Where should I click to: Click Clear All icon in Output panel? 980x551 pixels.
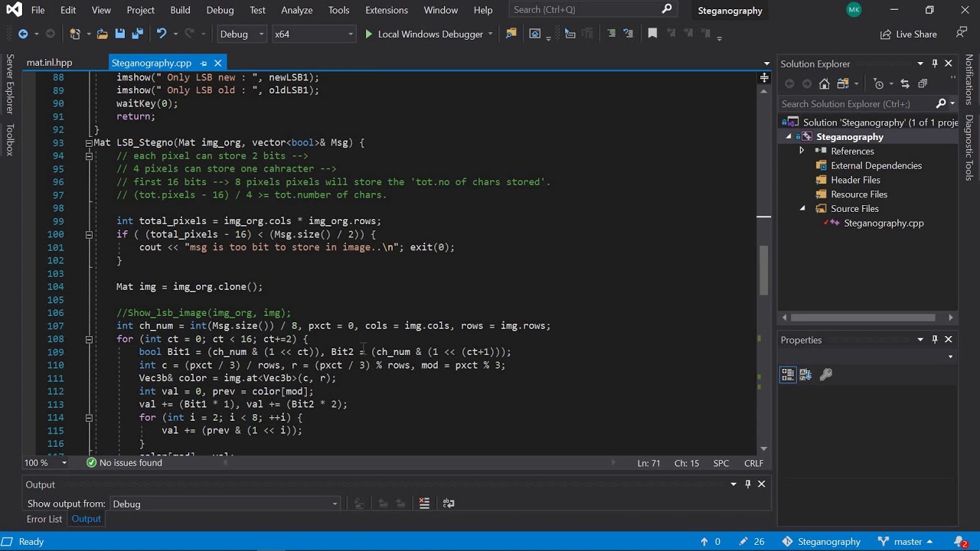coord(424,504)
